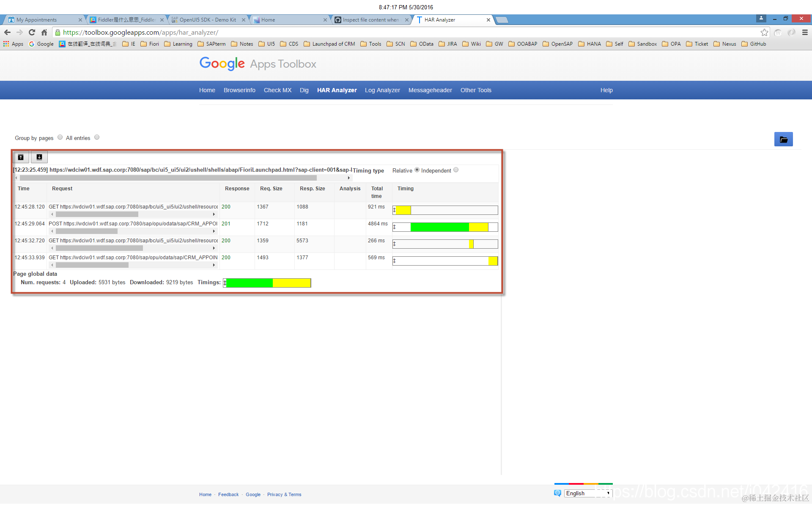The height and width of the screenshot is (505, 812).
Task: Select All entries radio button
Action: (97, 137)
